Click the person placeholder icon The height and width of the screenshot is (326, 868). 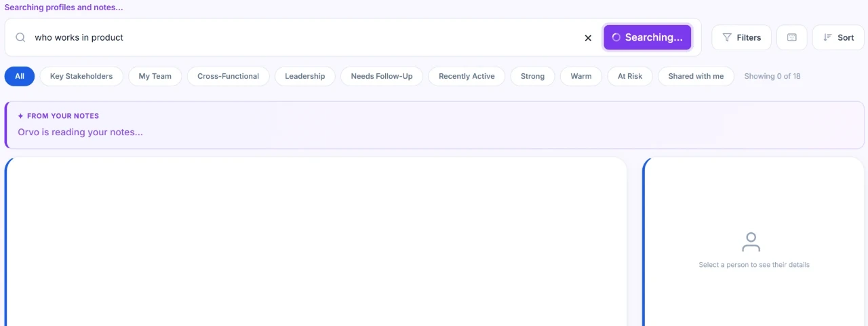click(x=751, y=242)
